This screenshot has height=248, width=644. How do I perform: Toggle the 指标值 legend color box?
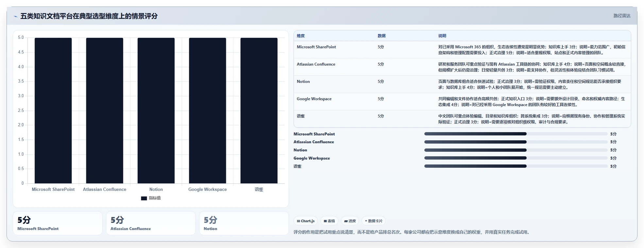144,198
